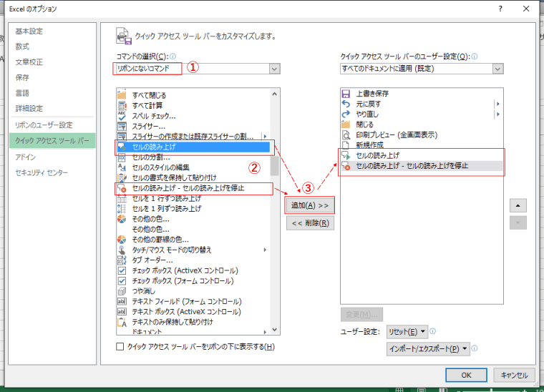Click the テキストのみ保持して貼り付け icon
The height and width of the screenshot is (392, 544).
(x=122, y=323)
